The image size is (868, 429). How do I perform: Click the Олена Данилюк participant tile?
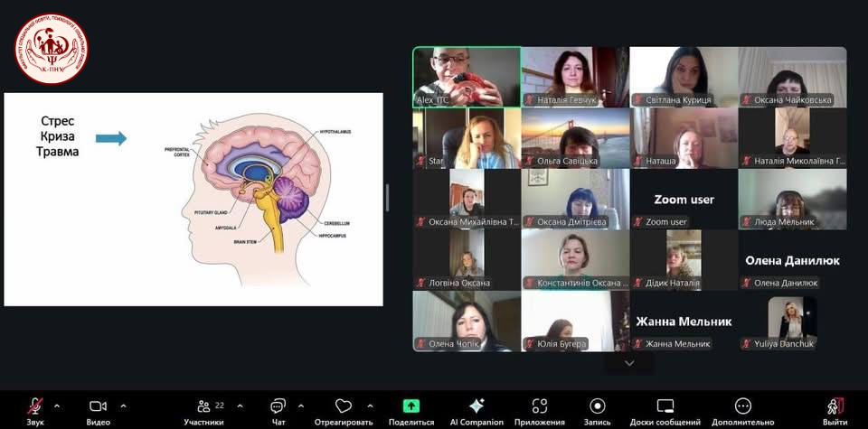point(792,260)
